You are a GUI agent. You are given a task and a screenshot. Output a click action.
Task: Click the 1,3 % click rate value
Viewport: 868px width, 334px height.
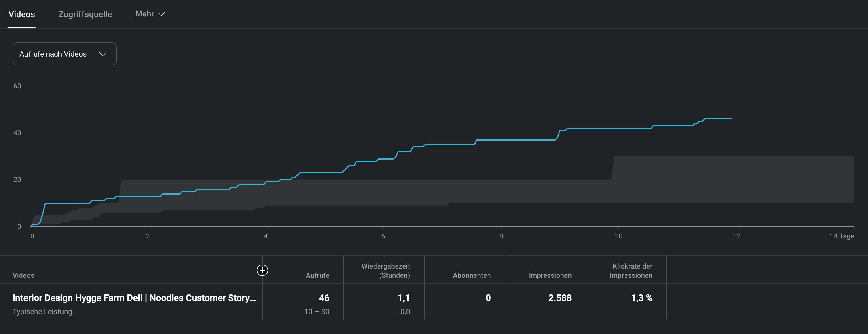click(x=641, y=298)
